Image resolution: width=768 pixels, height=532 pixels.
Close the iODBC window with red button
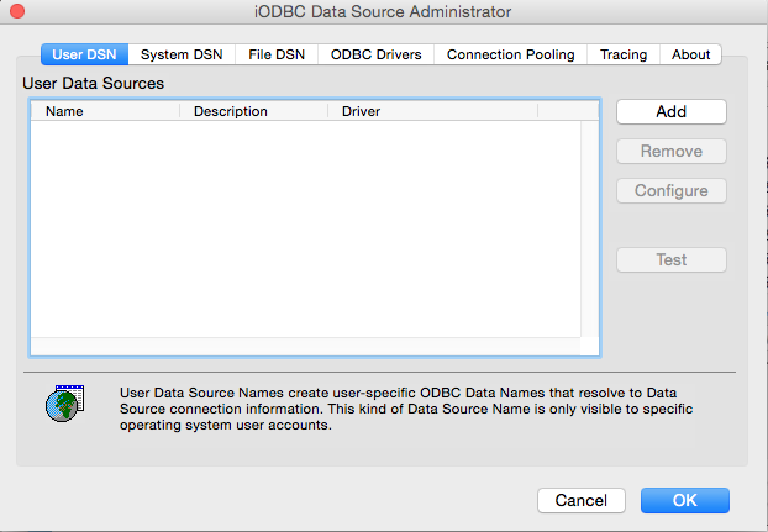17,11
